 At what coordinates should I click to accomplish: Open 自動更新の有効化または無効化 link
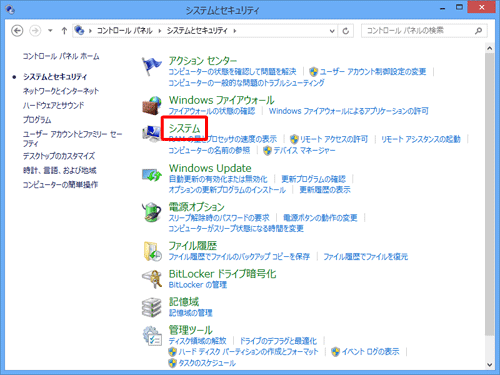tap(218, 179)
